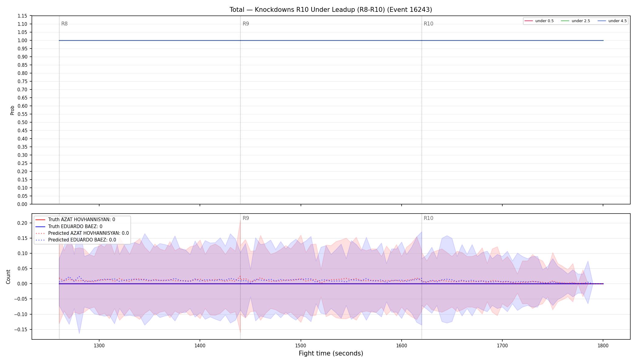Screen dimensions: 637x364
Task: Click Truth EDUARDO BAEZ legend entry
Action: tap(69, 227)
